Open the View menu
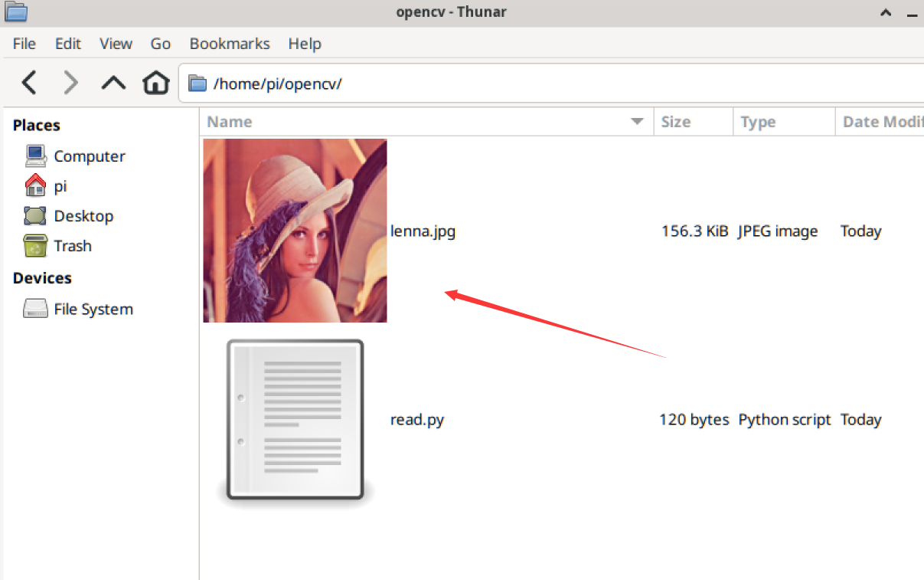Viewport: 924px width, 580px height. tap(116, 44)
